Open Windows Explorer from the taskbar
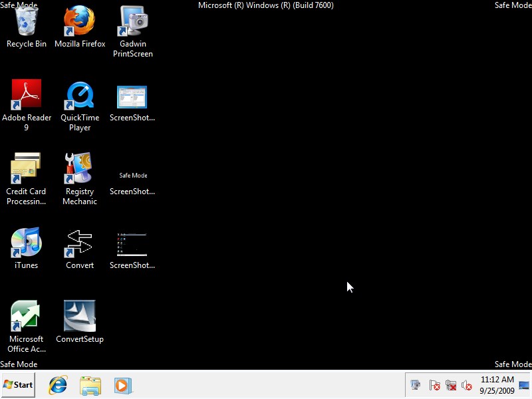Image resolution: width=532 pixels, height=399 pixels. coord(90,385)
